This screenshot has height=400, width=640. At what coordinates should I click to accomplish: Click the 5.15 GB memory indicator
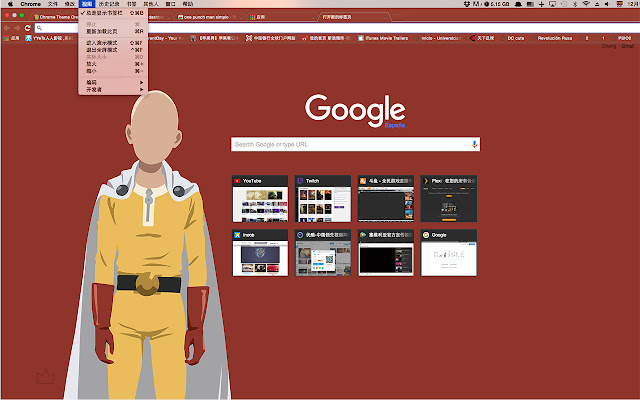click(497, 4)
